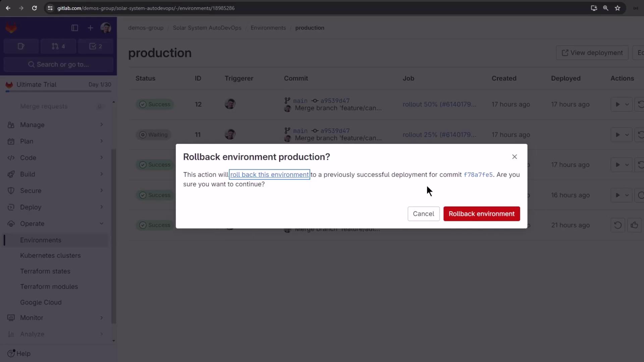Click the GitLab tanuki logo
The height and width of the screenshot is (362, 644).
(x=11, y=28)
